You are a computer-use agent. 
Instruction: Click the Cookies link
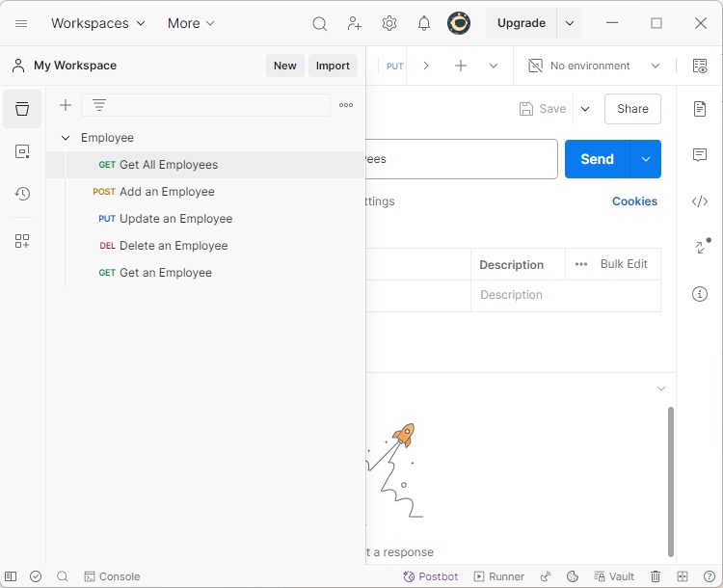(x=634, y=201)
